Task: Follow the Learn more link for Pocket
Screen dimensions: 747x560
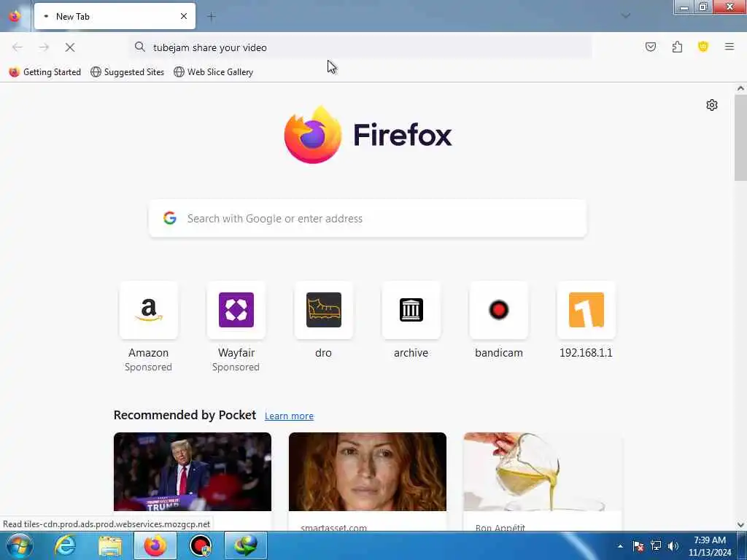Action: pos(289,416)
